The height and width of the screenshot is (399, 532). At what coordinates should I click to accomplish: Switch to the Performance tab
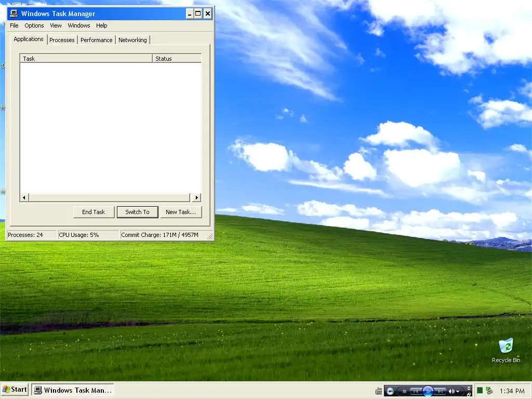tap(96, 40)
